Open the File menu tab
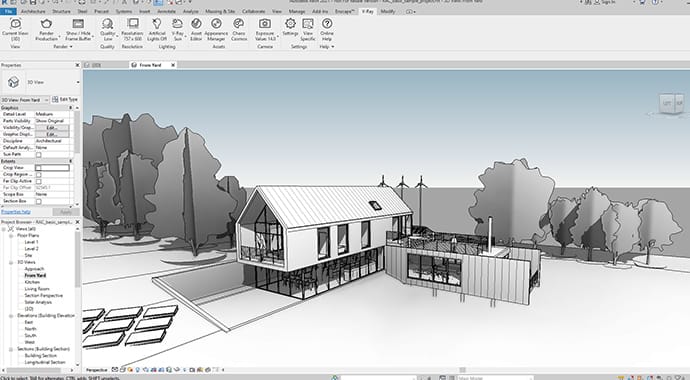Image resolution: width=690 pixels, height=380 pixels. 8,11
